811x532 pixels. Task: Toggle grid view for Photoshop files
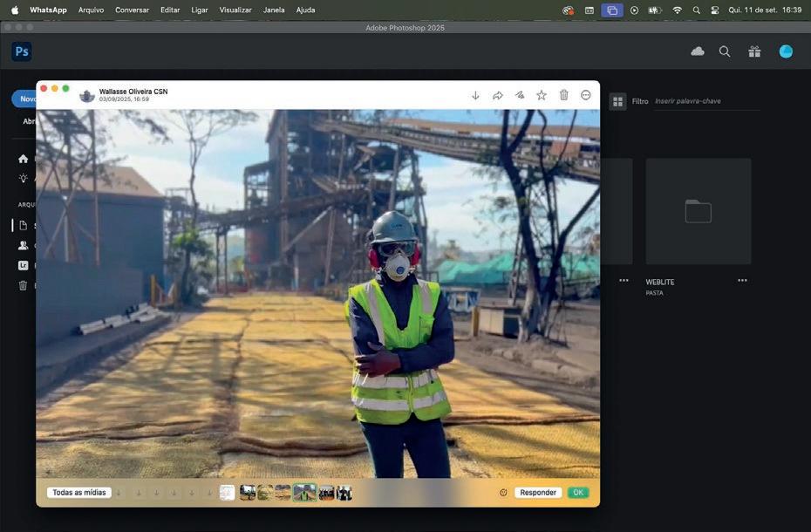[x=617, y=101]
